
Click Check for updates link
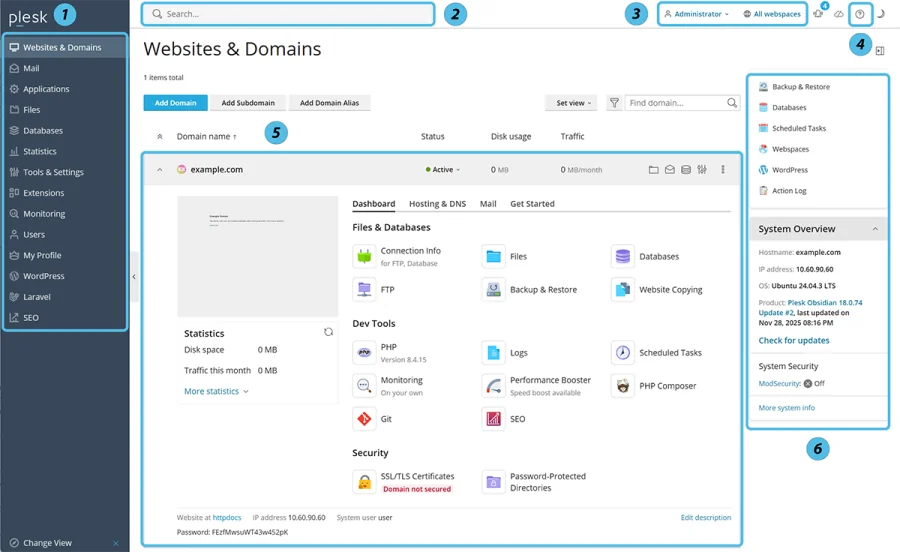pos(794,340)
